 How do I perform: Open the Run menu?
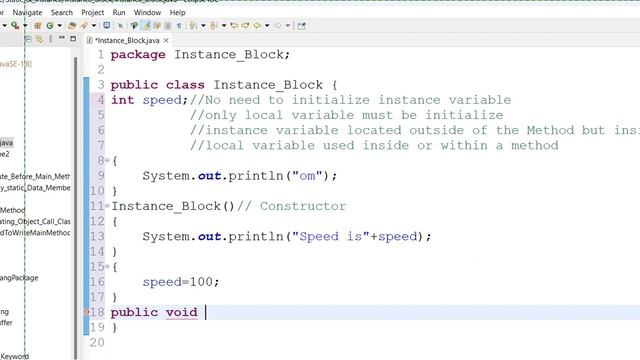point(119,13)
